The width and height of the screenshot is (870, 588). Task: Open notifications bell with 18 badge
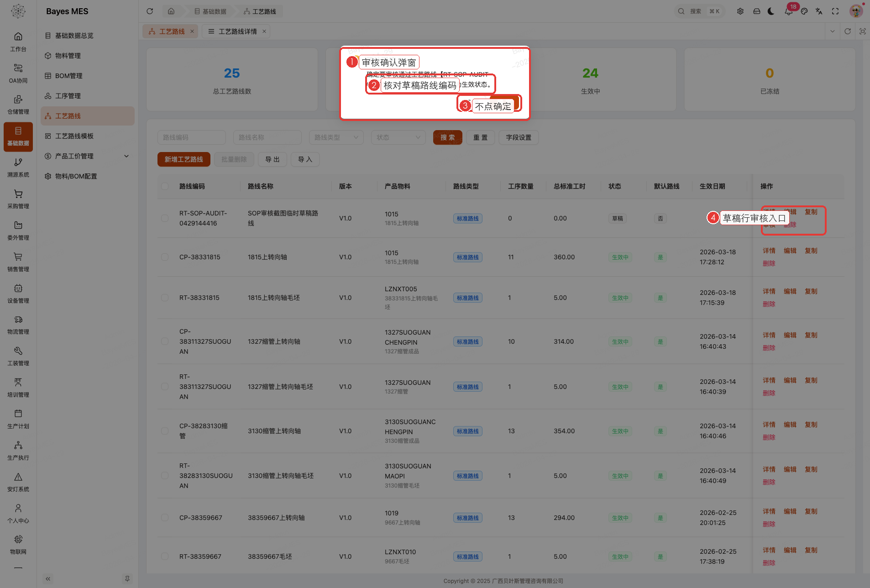[x=789, y=11]
